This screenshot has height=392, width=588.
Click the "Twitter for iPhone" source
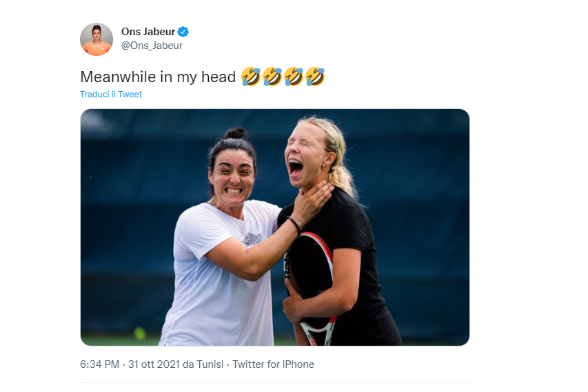(273, 364)
